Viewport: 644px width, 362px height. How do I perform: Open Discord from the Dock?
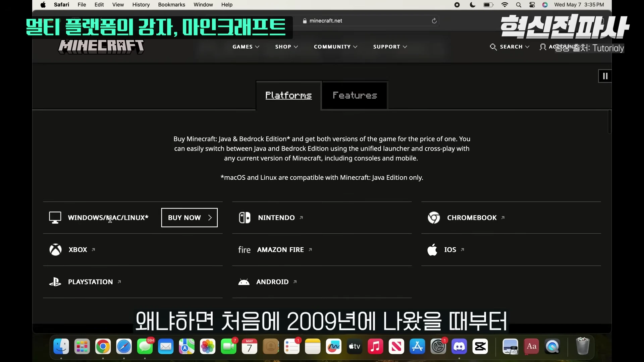pos(459,347)
